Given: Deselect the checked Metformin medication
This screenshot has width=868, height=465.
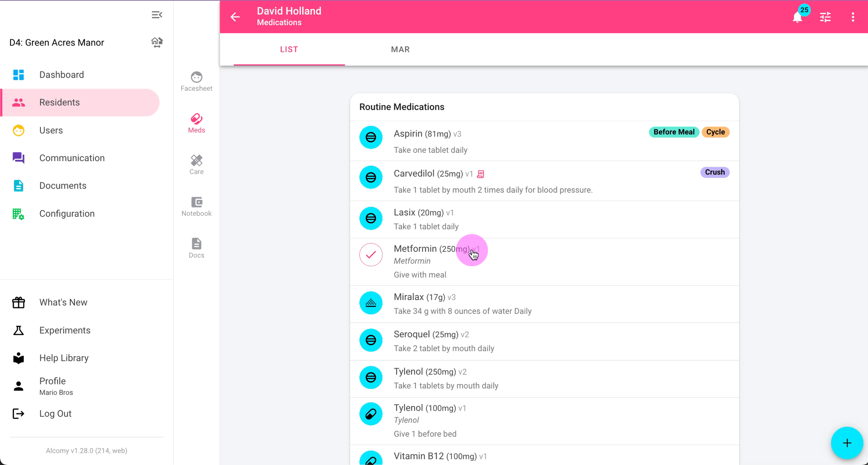Looking at the screenshot, I should pos(371,255).
